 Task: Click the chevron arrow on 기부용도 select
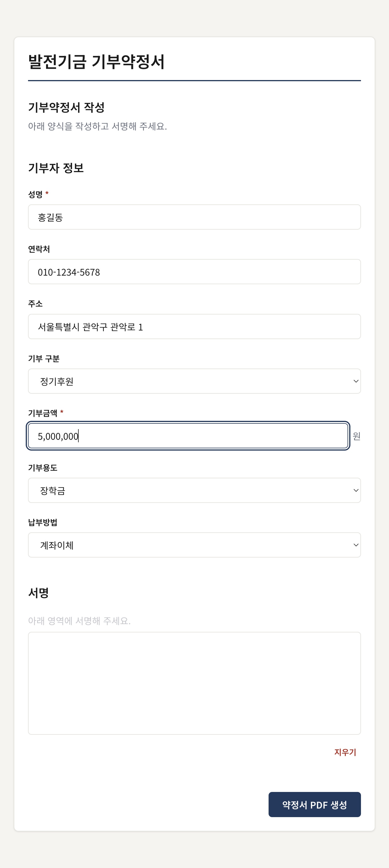(x=356, y=490)
